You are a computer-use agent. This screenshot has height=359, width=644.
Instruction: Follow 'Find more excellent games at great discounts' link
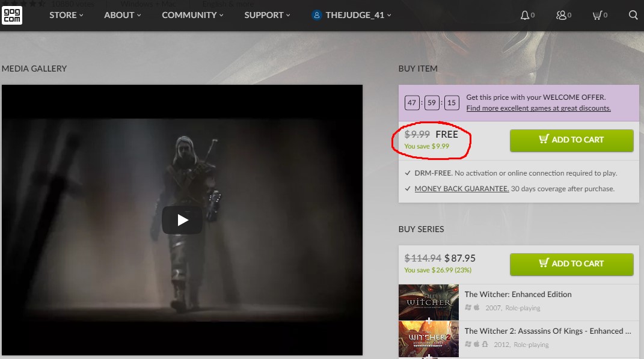coord(538,108)
